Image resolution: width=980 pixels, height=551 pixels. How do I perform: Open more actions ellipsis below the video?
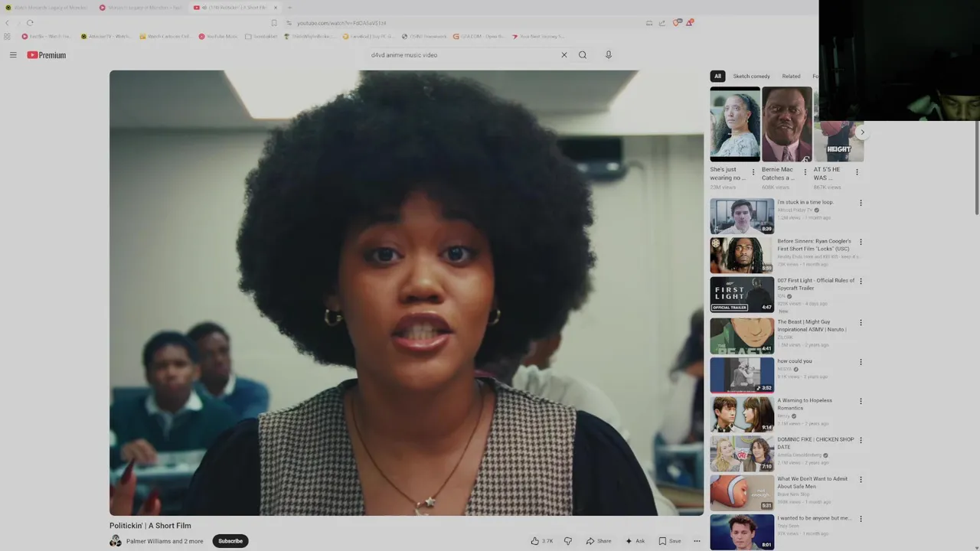coord(697,541)
